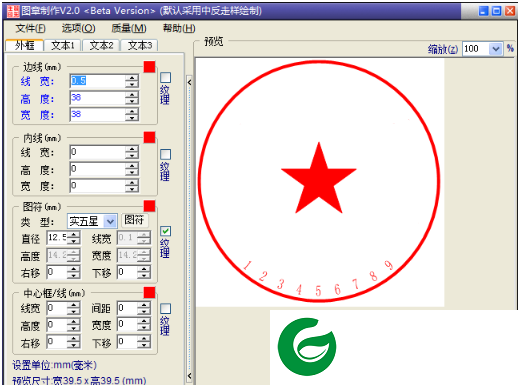Image resolution: width=520 pixels, height=385 pixels.
Task: Click the 缩放(Z) label
Action: [x=443, y=49]
